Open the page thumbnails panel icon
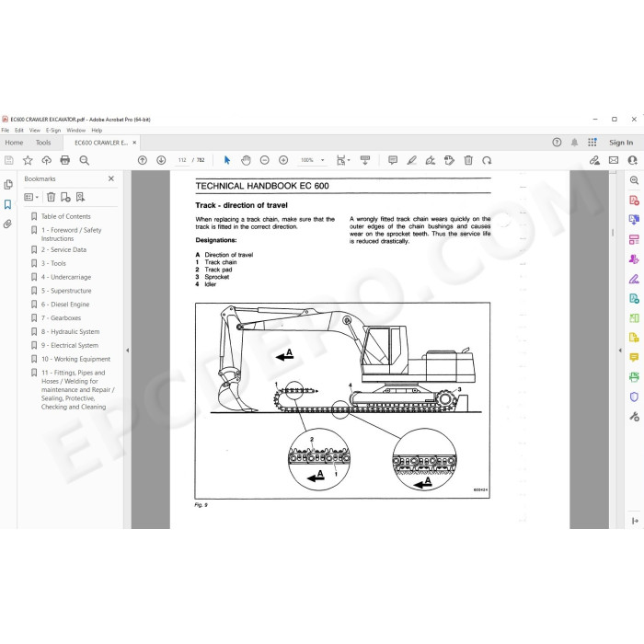The width and height of the screenshot is (644, 644). pos(7,185)
